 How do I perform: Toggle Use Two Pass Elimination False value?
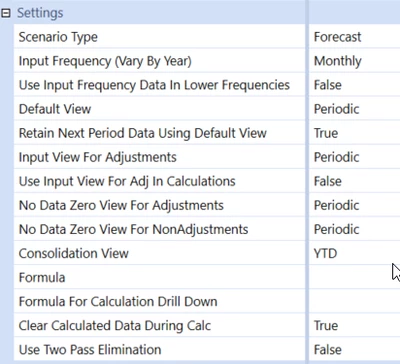(x=355, y=349)
